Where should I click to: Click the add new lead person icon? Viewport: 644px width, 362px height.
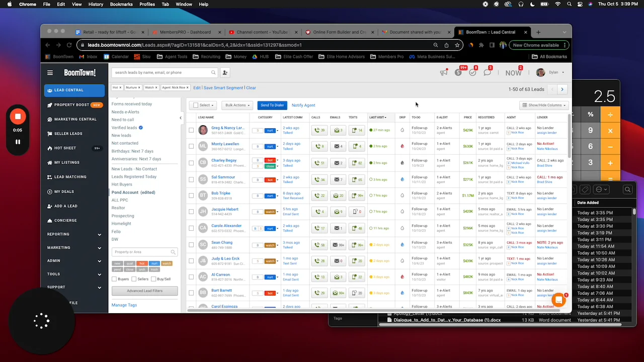tap(225, 72)
